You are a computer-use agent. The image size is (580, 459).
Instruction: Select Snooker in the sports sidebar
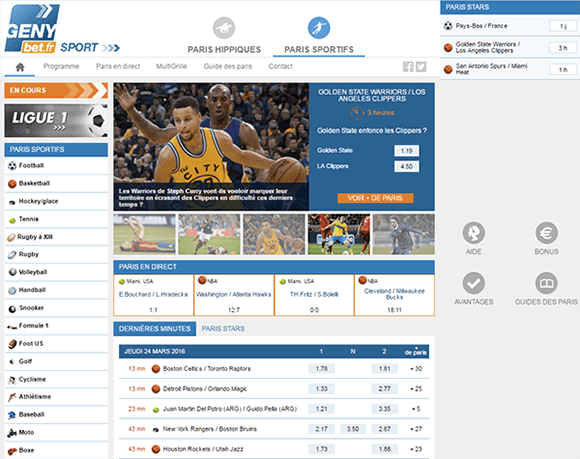click(56, 308)
